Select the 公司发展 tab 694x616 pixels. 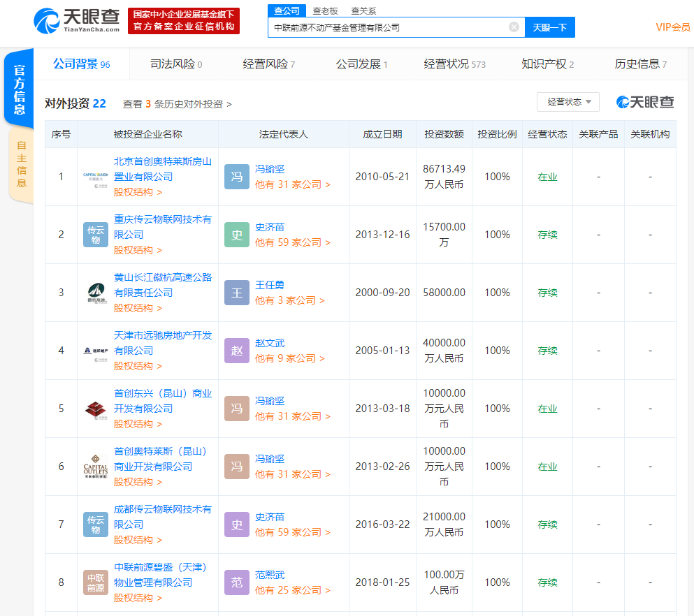pyautogui.click(x=361, y=64)
